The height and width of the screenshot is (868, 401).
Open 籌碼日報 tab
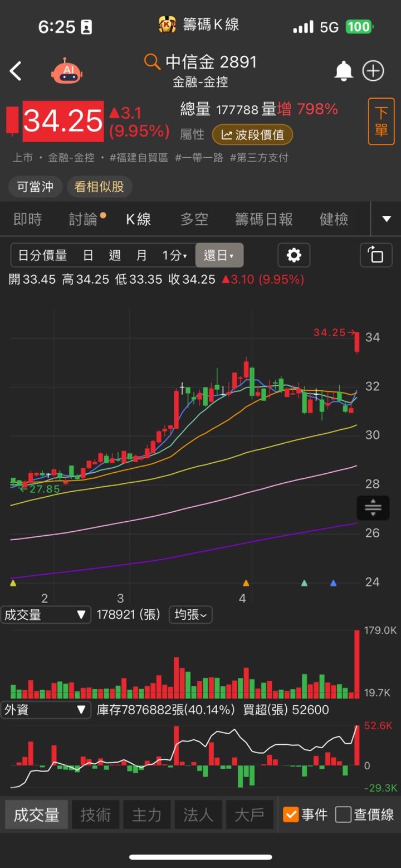264,219
